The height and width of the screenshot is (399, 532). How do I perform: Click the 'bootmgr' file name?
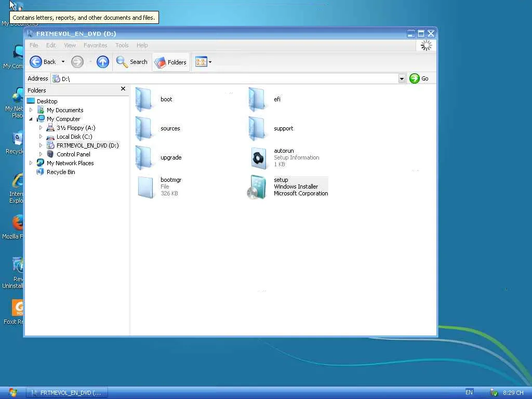click(171, 180)
